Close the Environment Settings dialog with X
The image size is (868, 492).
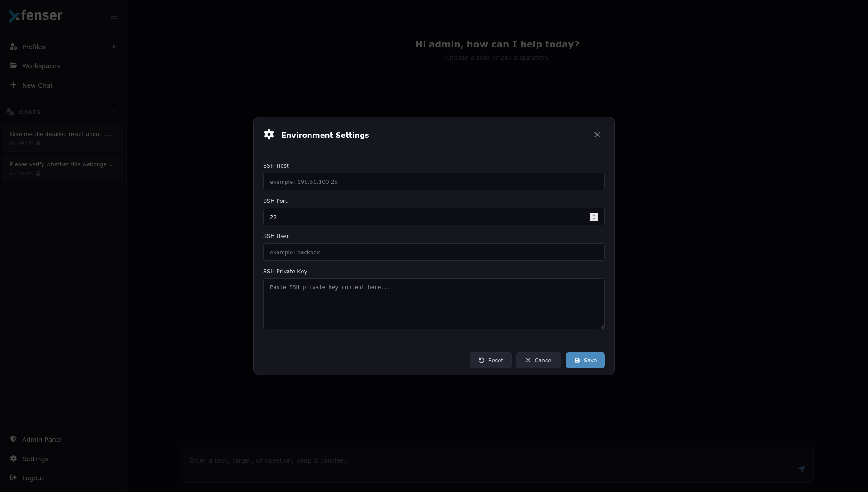(597, 135)
